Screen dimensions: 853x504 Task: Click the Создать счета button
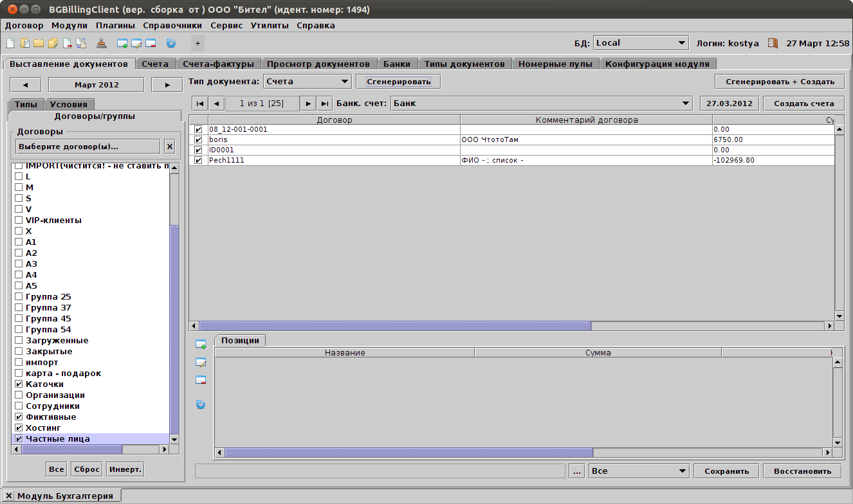pos(803,104)
